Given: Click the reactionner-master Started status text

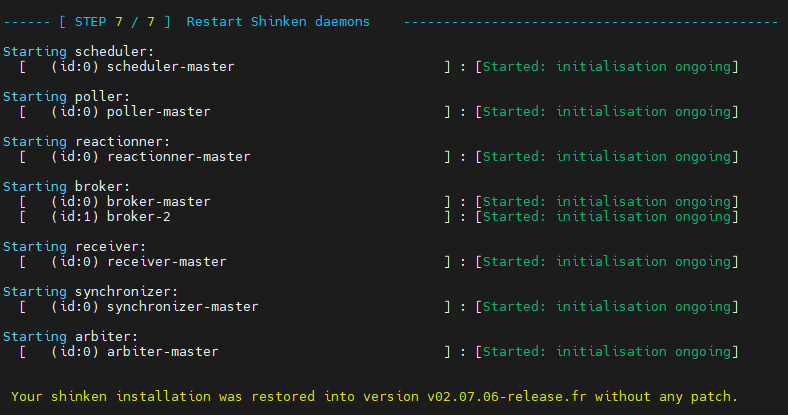Looking at the screenshot, I should pos(610,157).
